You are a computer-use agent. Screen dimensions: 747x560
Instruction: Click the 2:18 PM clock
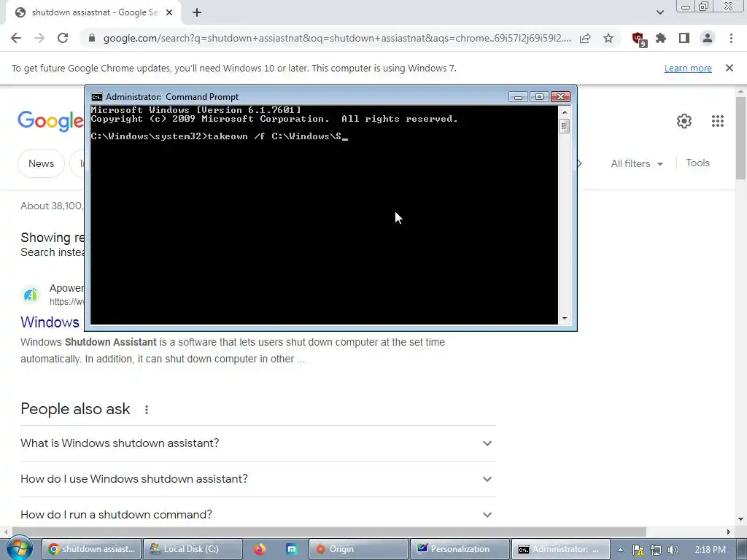(x=710, y=549)
